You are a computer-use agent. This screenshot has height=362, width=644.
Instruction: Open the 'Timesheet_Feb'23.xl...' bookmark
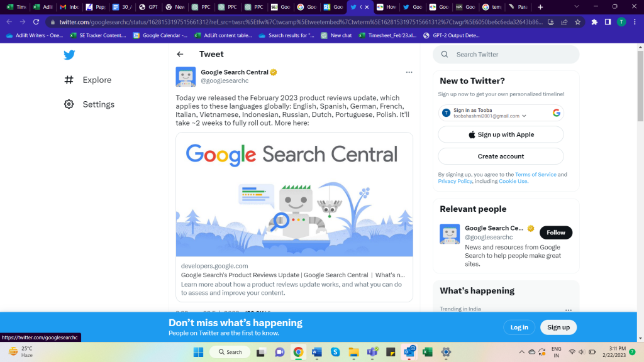point(387,35)
